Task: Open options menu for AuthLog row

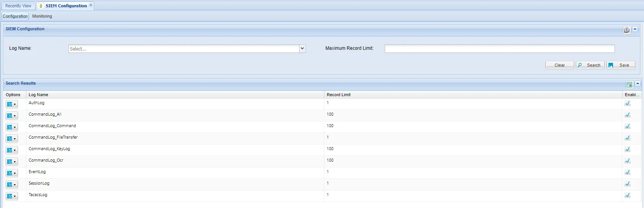Action: pos(12,104)
